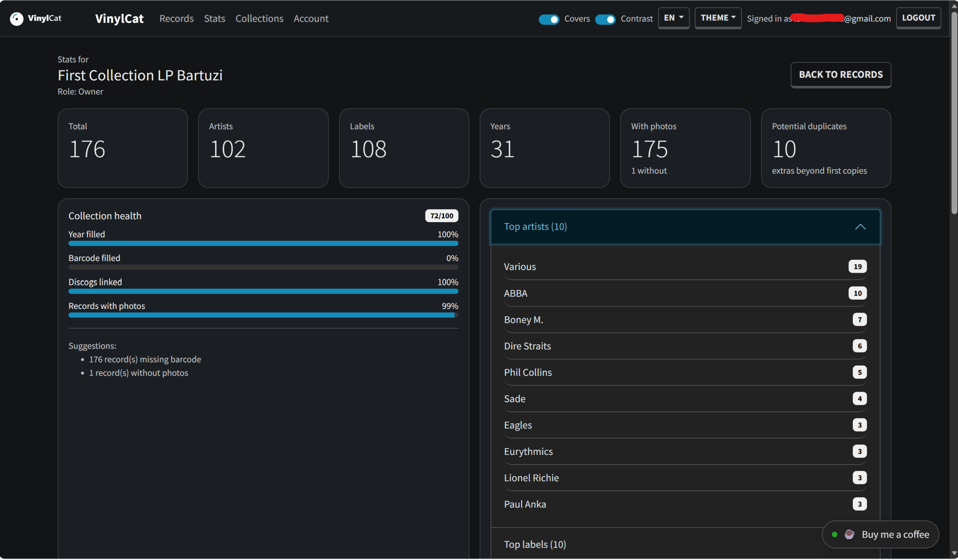
Task: Click the badge 7 next to Boney M.
Action: pos(859,319)
